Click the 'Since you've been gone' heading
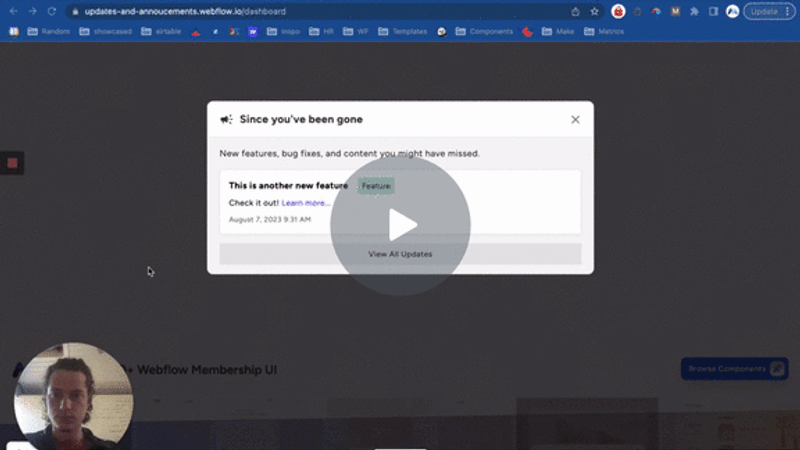 click(x=301, y=119)
